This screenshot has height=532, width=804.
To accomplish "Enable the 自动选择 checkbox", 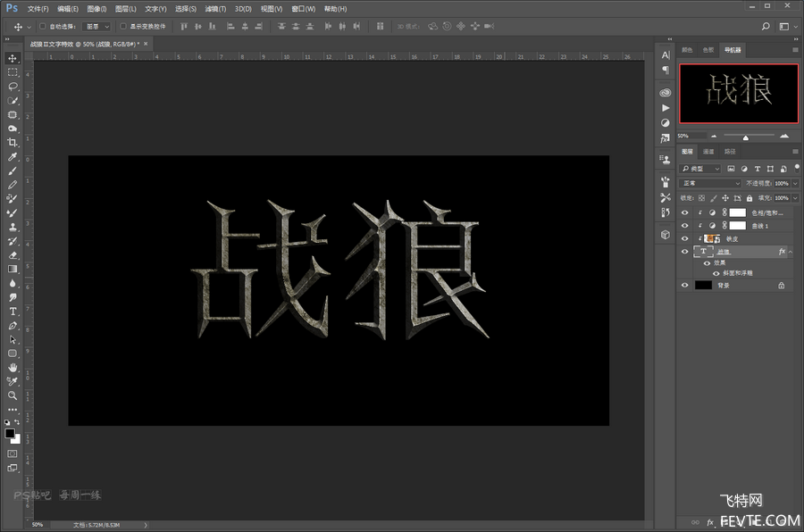I will pos(43,26).
